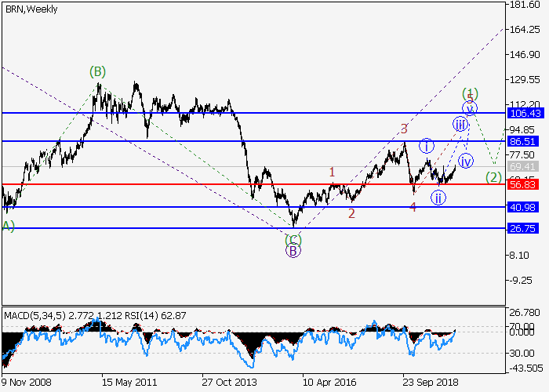The width and height of the screenshot is (549, 392).
Task: Click the circled wave i marker
Action: [x=426, y=145]
